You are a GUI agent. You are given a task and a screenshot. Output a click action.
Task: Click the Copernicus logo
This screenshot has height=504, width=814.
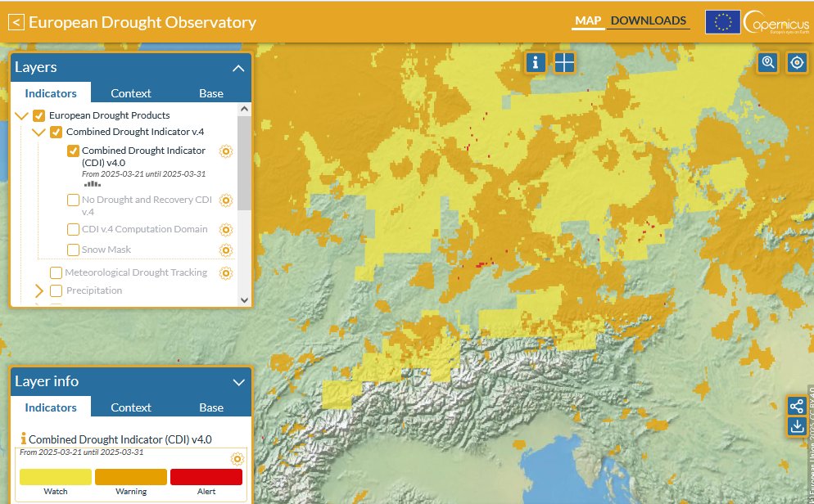(776, 22)
